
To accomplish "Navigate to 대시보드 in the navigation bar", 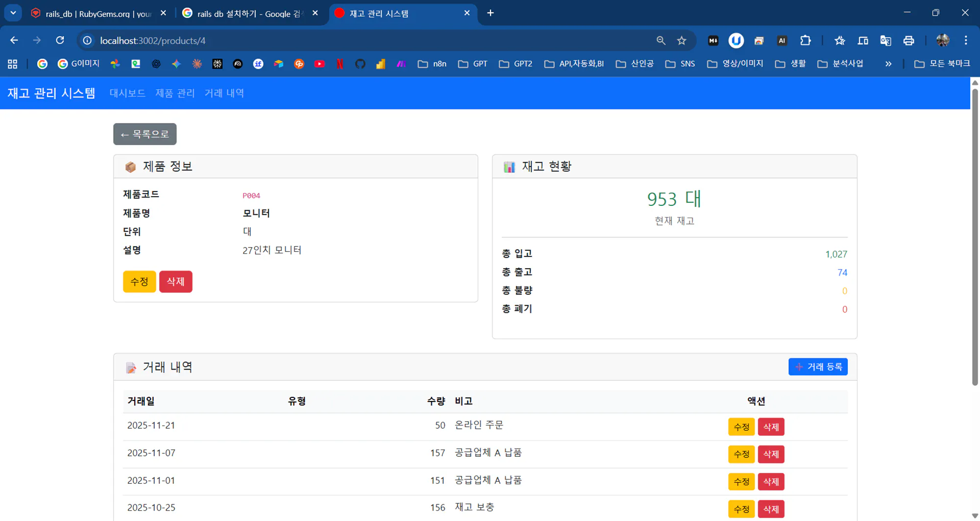I will coord(127,93).
